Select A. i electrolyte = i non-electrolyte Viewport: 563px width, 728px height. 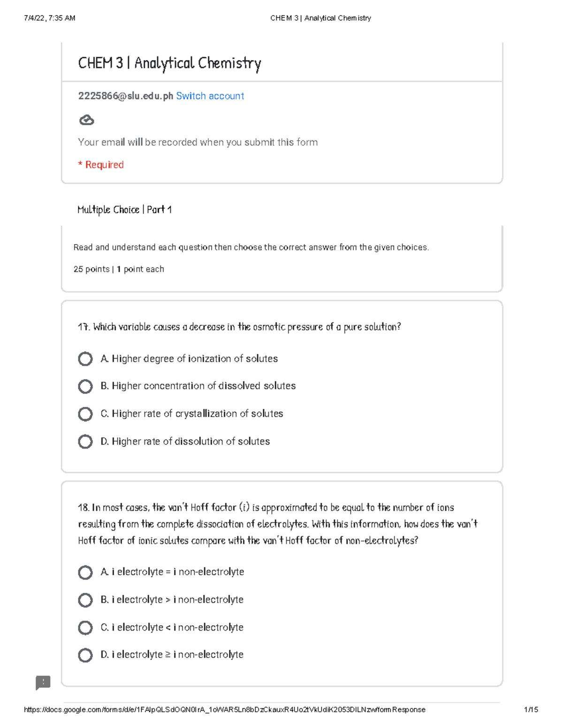85,572
